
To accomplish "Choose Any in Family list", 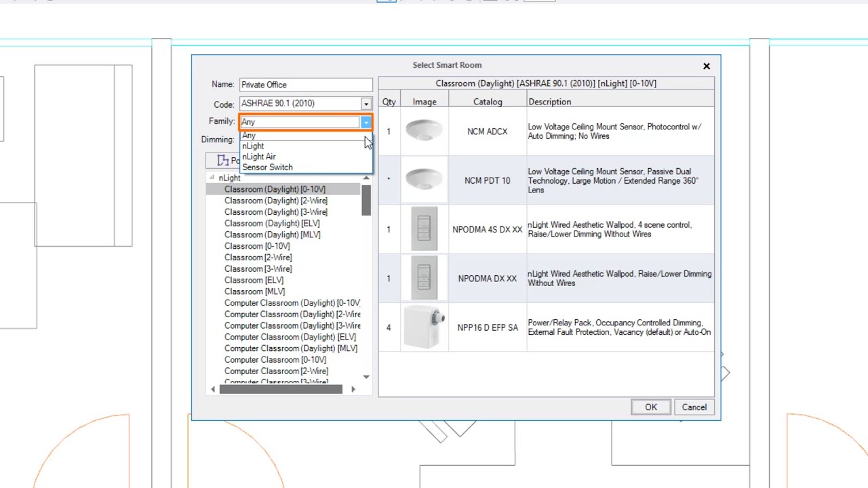I will [x=306, y=136].
